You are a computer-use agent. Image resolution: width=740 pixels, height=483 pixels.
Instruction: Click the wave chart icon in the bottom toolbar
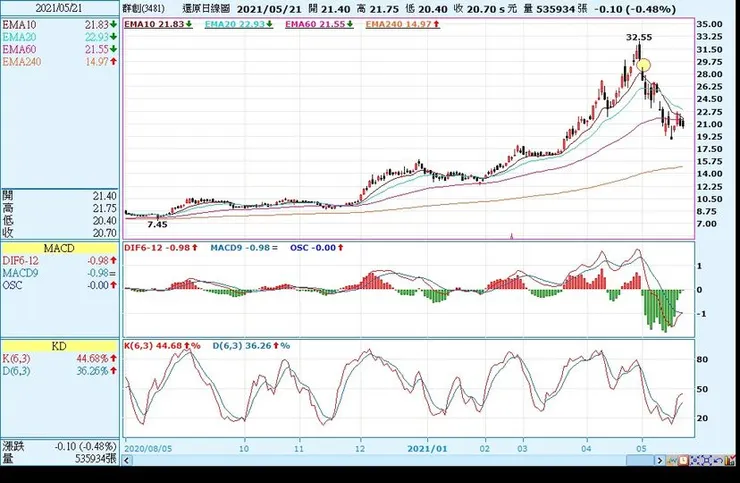click(672, 460)
